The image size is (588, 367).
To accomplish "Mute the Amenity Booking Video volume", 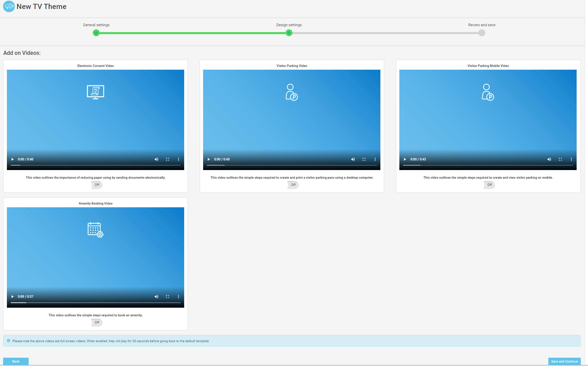I will (156, 297).
